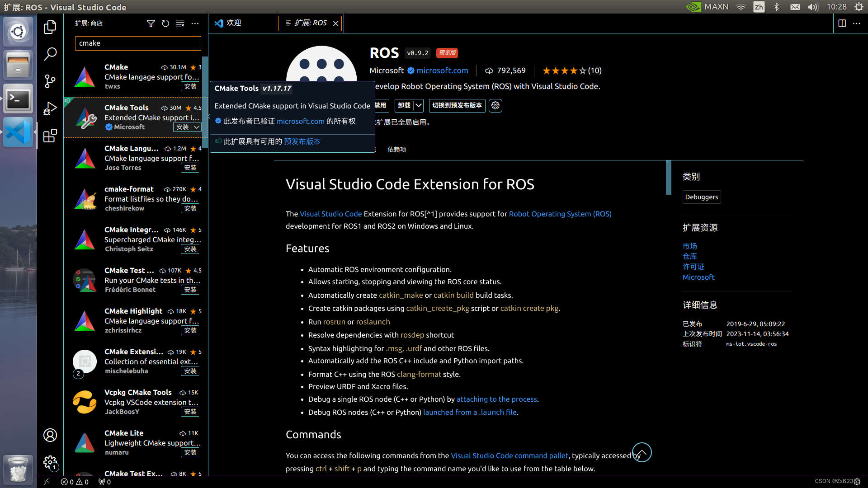
Task: Open 预发布版本 link in CMake Tools hover
Action: 302,141
